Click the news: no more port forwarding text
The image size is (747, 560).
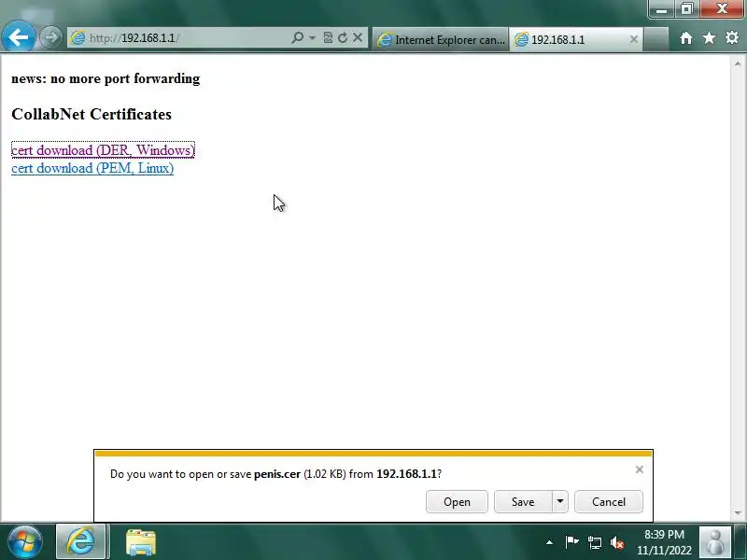[x=106, y=78]
